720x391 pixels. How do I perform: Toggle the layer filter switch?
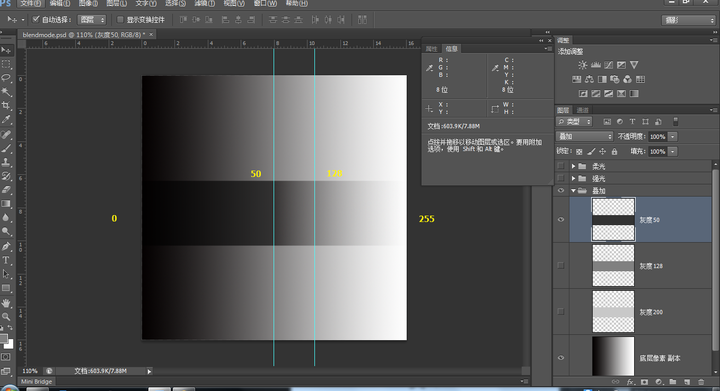pyautogui.click(x=675, y=122)
